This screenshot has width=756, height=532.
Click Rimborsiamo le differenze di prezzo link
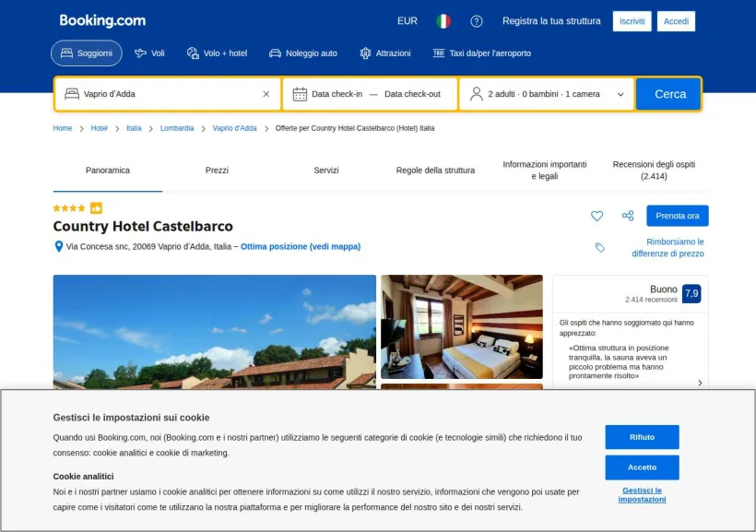click(667, 247)
